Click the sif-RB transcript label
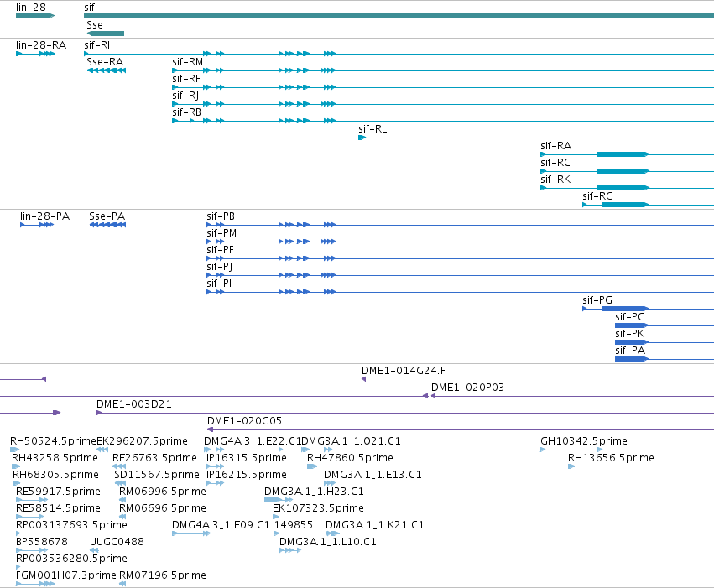This screenshot has width=714, height=588. point(187,112)
